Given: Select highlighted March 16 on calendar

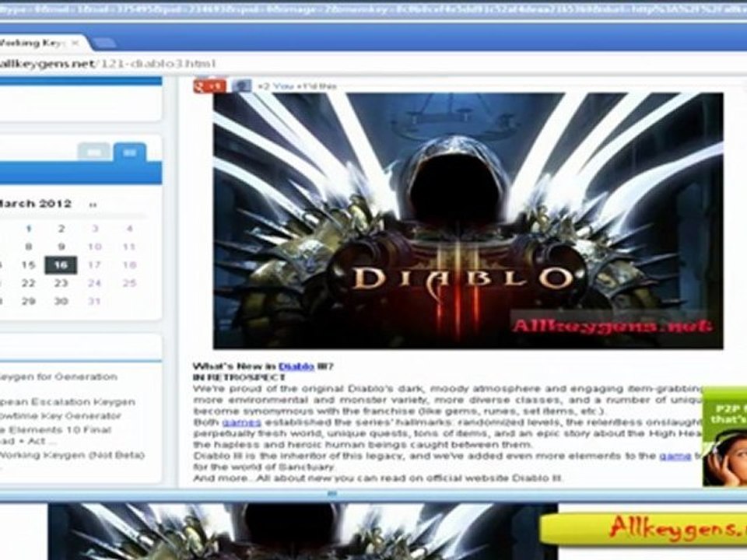Looking at the screenshot, I should (x=61, y=265).
